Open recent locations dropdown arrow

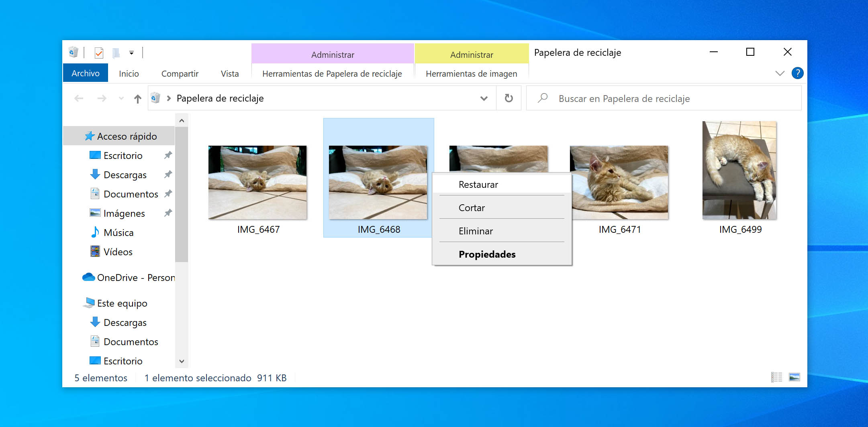pyautogui.click(x=121, y=98)
